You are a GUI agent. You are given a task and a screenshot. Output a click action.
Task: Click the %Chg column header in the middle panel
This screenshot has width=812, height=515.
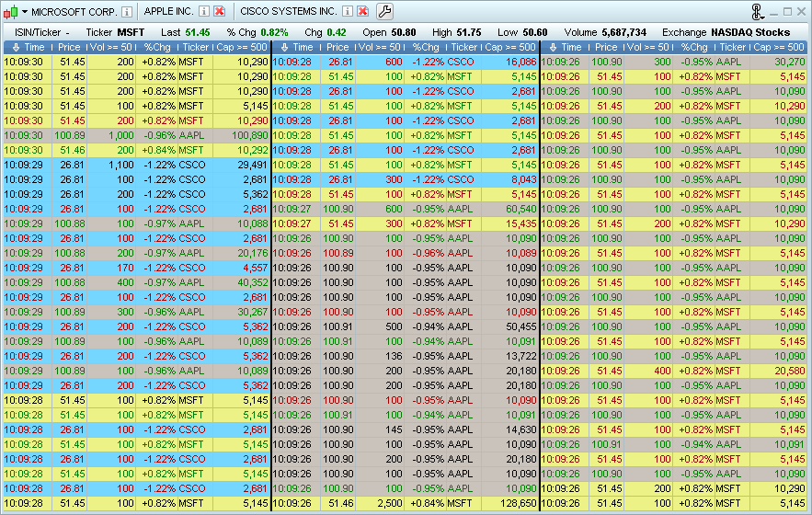[x=426, y=47]
